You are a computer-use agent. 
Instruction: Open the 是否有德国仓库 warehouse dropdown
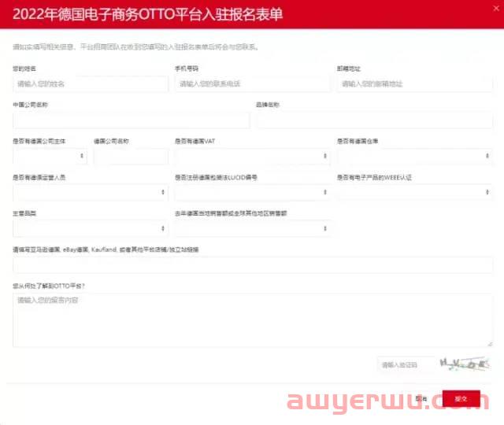pyautogui.click(x=415, y=156)
